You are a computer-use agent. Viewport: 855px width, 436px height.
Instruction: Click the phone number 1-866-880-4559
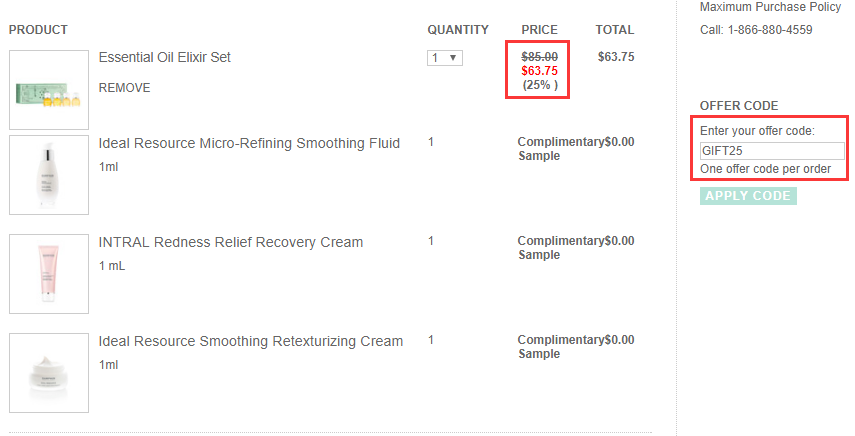770,30
